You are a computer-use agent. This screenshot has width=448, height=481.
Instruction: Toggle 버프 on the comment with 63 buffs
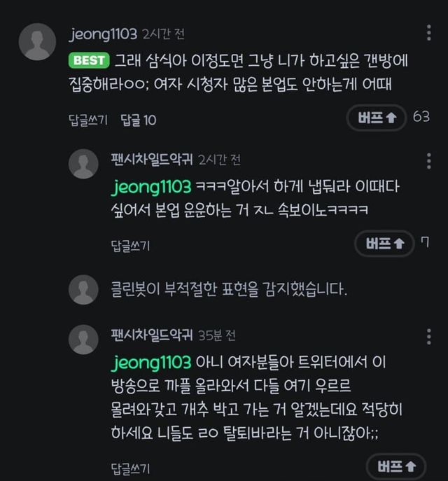coord(377,117)
